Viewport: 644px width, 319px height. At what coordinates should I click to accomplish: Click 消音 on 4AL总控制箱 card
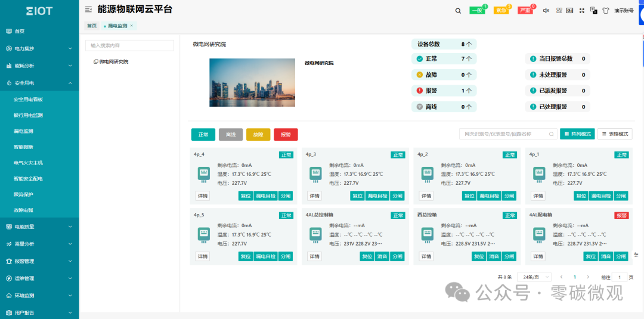tap(382, 256)
